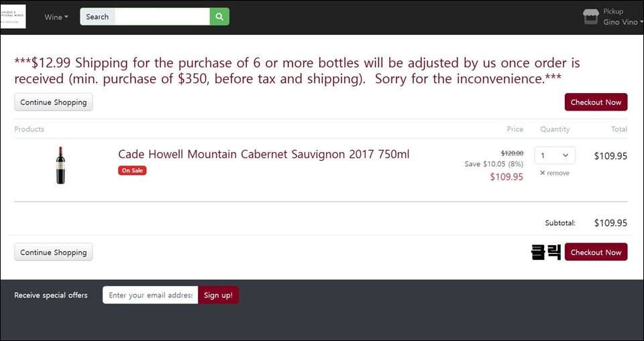The image size is (644, 341).
Task: Click the Pickup storefront icon
Action: point(590,17)
